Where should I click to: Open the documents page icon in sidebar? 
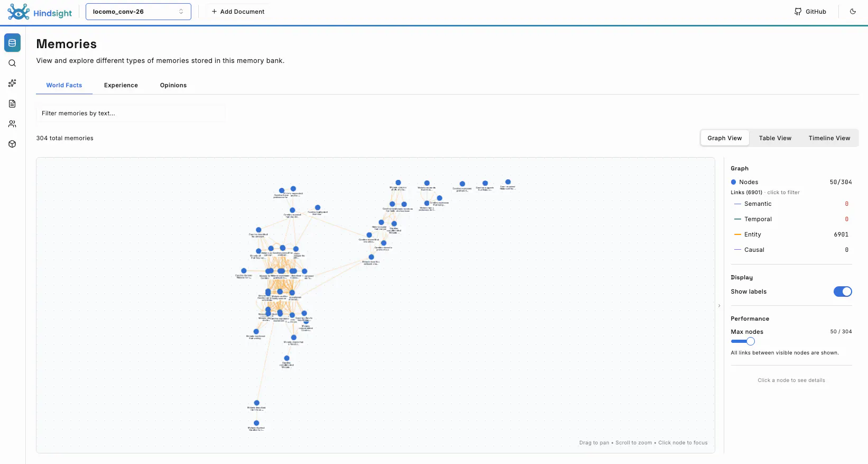point(12,104)
